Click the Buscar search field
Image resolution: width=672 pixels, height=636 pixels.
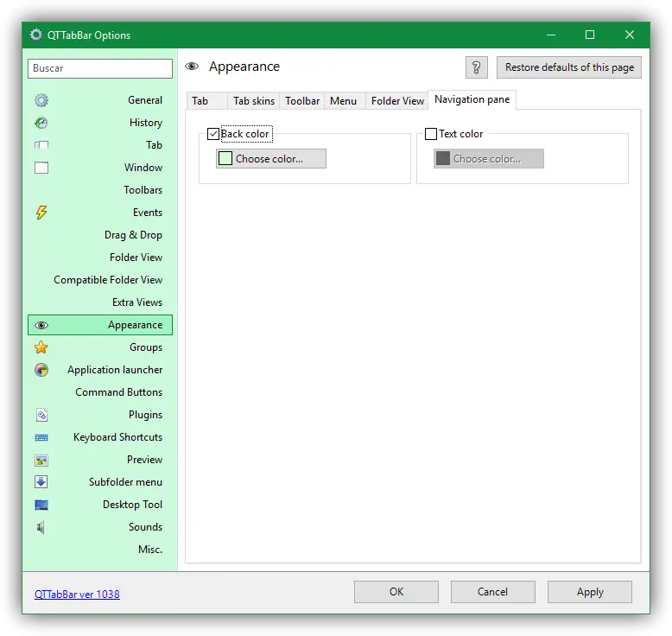tap(100, 68)
